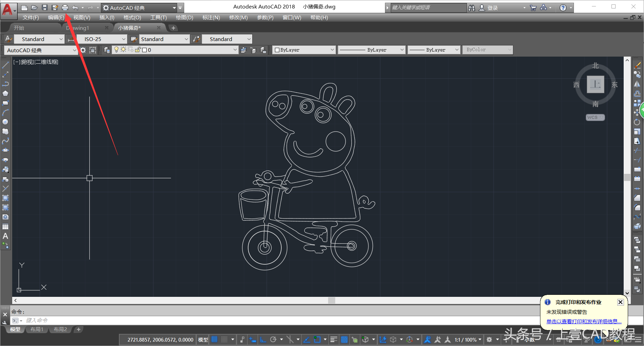Image resolution: width=644 pixels, height=346 pixels.
Task: Click the New drawing icon
Action: click(24, 7)
